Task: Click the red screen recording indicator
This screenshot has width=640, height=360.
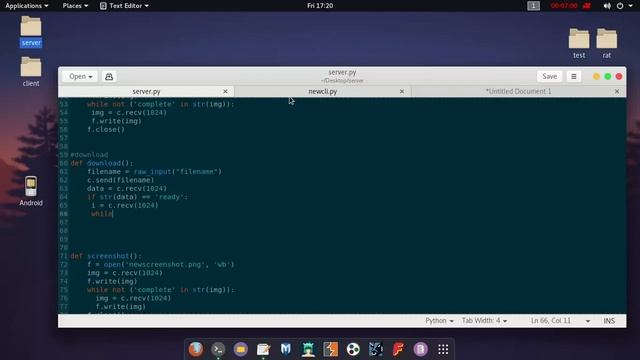Action: (x=587, y=6)
